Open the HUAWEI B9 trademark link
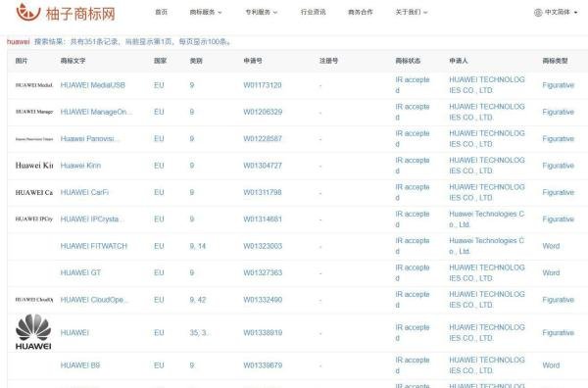 [80, 365]
